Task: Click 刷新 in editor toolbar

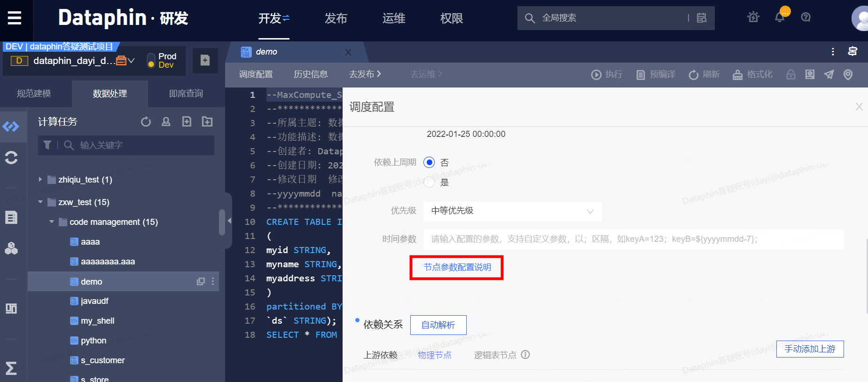Action: (x=704, y=74)
